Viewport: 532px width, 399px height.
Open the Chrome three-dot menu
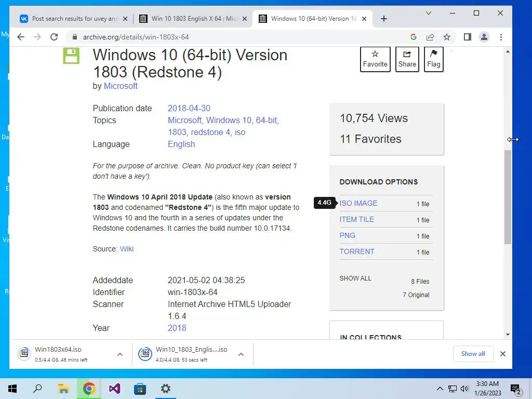click(501, 37)
